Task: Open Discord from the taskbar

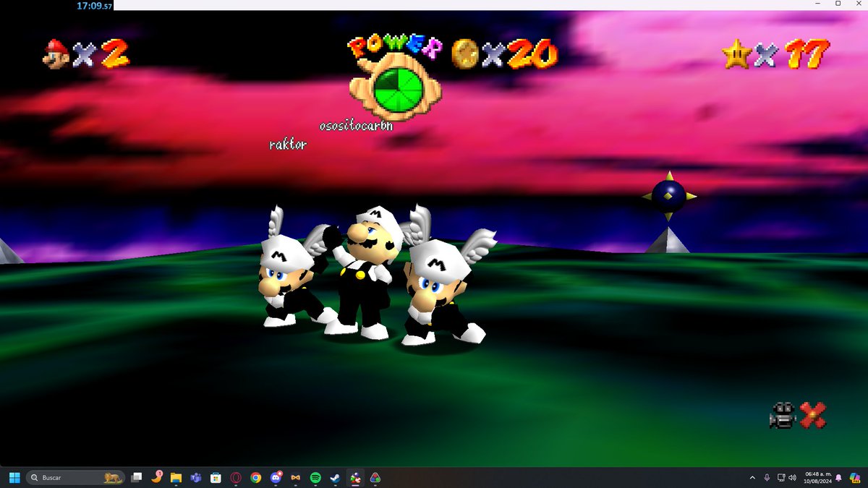Action: [x=276, y=478]
